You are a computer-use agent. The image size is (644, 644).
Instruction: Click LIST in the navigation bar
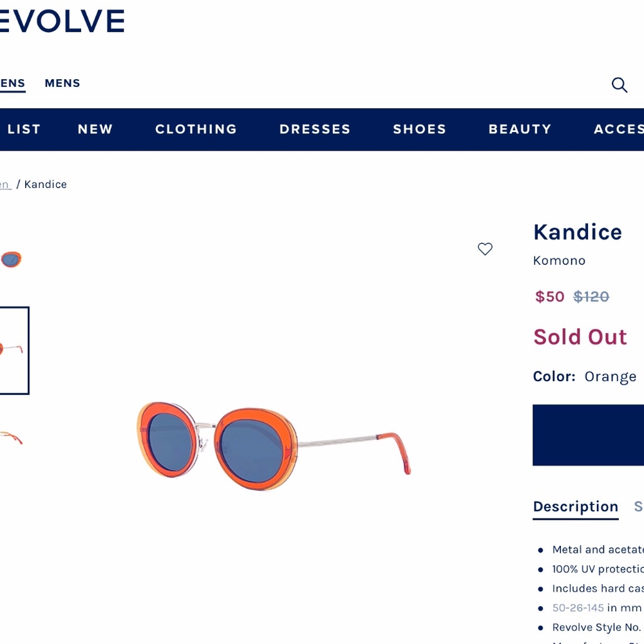pos(24,129)
